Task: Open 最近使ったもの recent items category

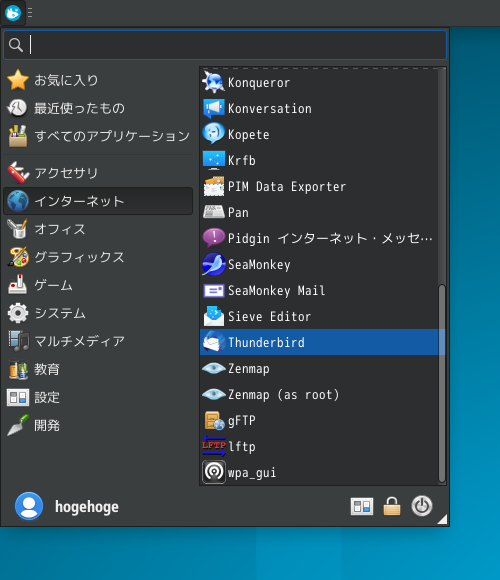Action: coord(98,108)
